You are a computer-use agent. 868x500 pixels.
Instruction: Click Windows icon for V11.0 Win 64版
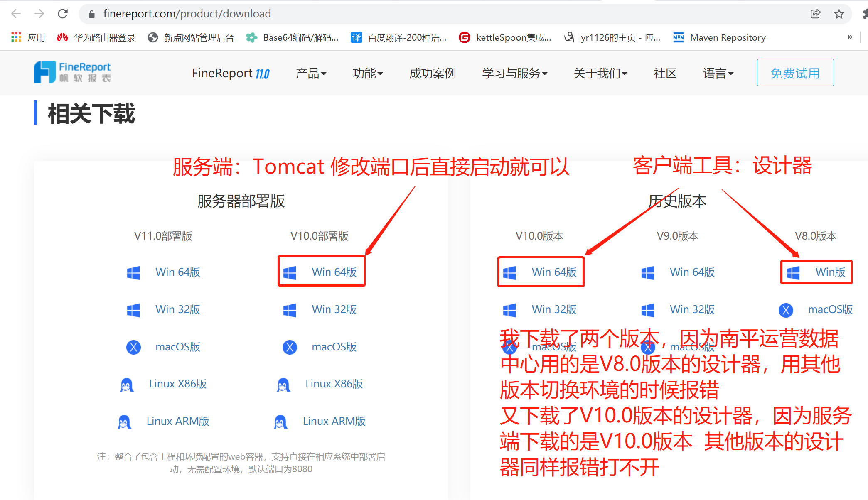point(133,272)
